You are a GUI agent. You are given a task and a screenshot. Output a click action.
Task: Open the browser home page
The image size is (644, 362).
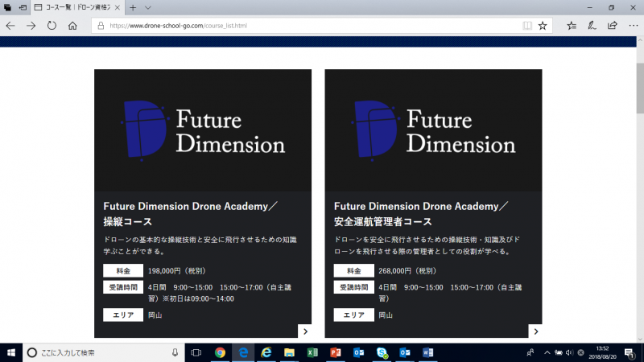coord(72,26)
